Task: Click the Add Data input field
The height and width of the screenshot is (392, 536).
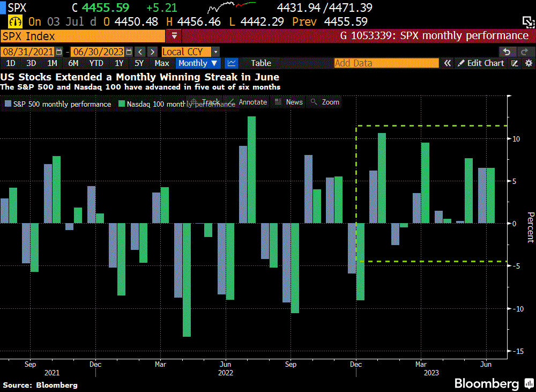Action: (x=386, y=63)
